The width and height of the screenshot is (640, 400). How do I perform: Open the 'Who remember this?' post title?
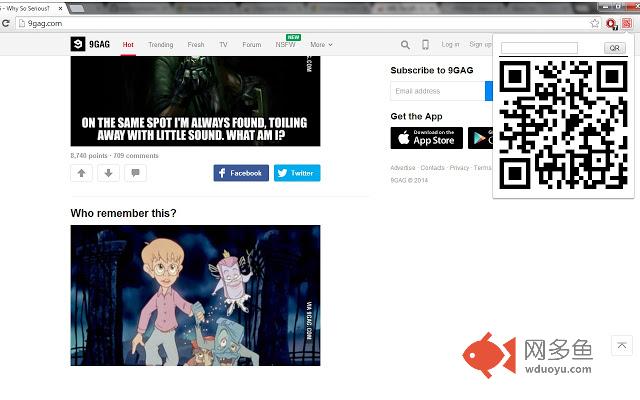click(123, 213)
